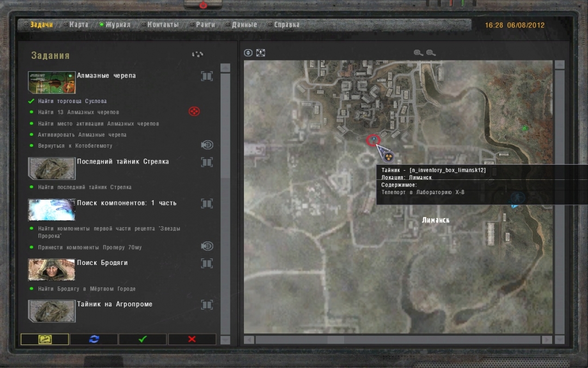The width and height of the screenshot is (588, 368).
Task: Select task title Алмазные черепа
Action: [x=107, y=75]
